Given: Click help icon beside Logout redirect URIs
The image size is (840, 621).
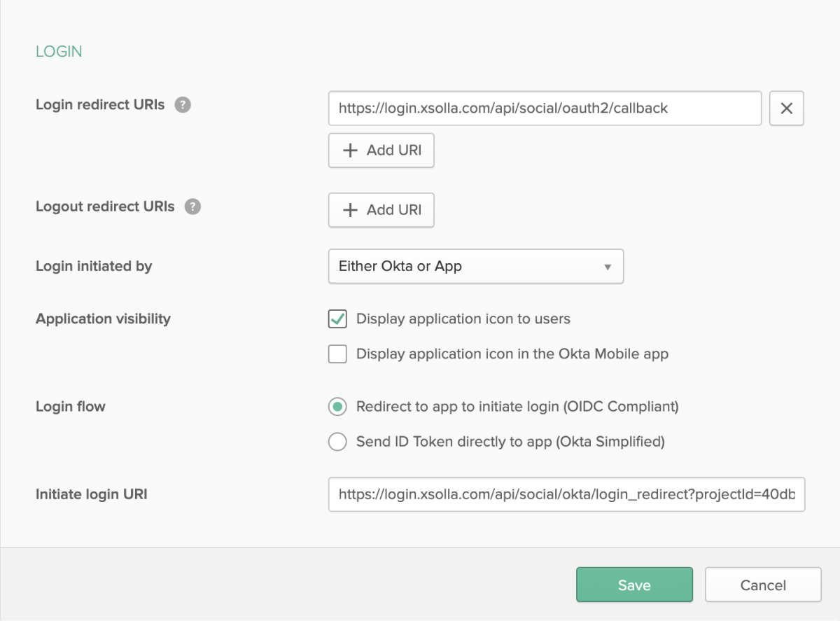Looking at the screenshot, I should (192, 207).
